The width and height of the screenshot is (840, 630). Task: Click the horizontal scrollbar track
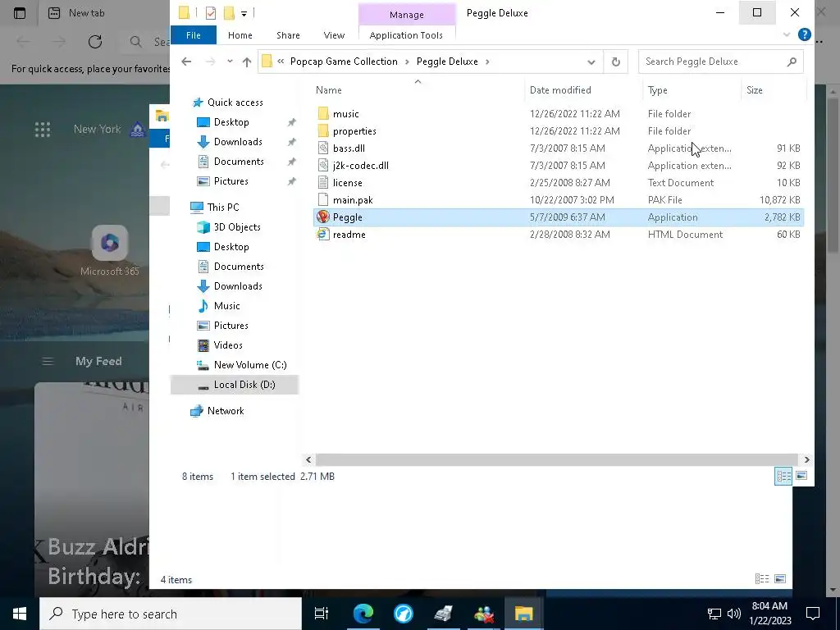click(557, 459)
